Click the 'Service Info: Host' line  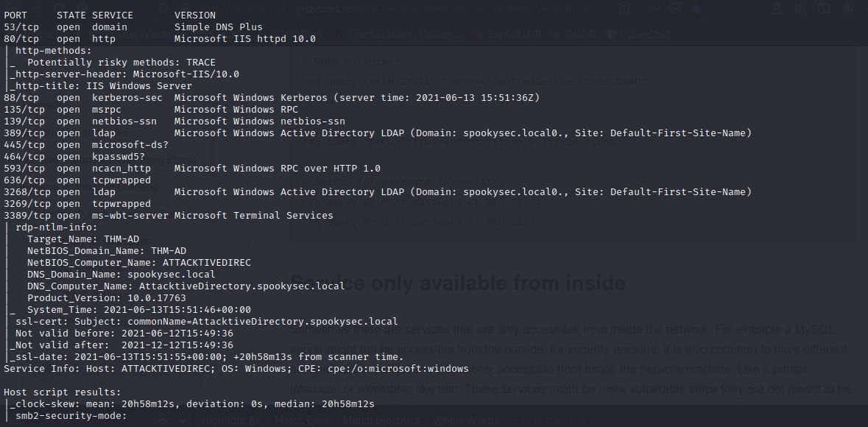click(x=236, y=368)
